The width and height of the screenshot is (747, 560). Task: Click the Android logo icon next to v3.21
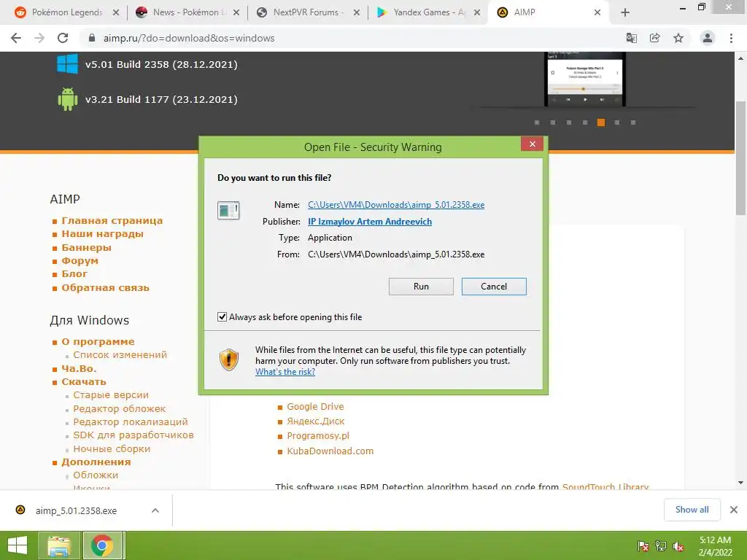pos(67,99)
